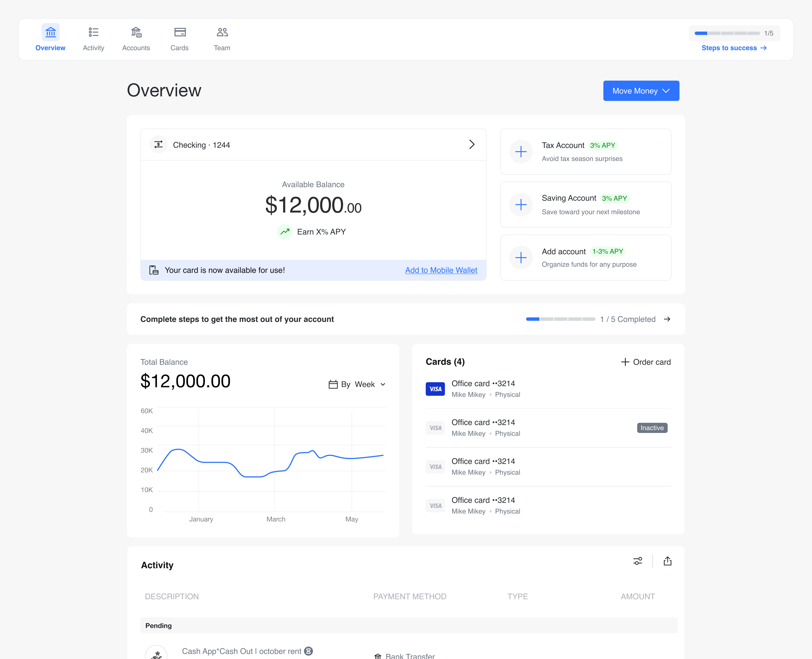Click the Earn X% APY text
This screenshot has height=659, width=812.
321,232
